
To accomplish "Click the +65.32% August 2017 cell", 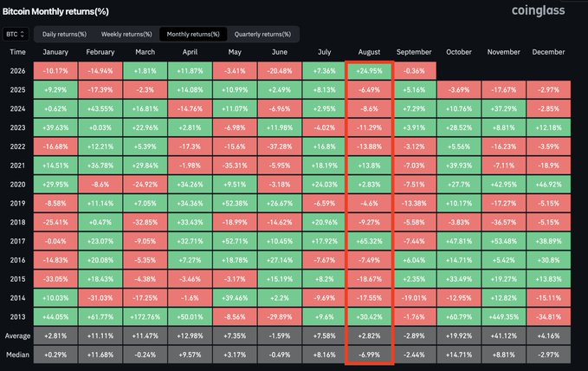I will pyautogui.click(x=369, y=241).
